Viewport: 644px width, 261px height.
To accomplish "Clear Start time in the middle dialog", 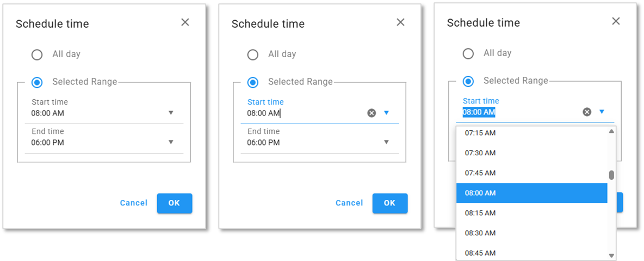I will pos(371,113).
